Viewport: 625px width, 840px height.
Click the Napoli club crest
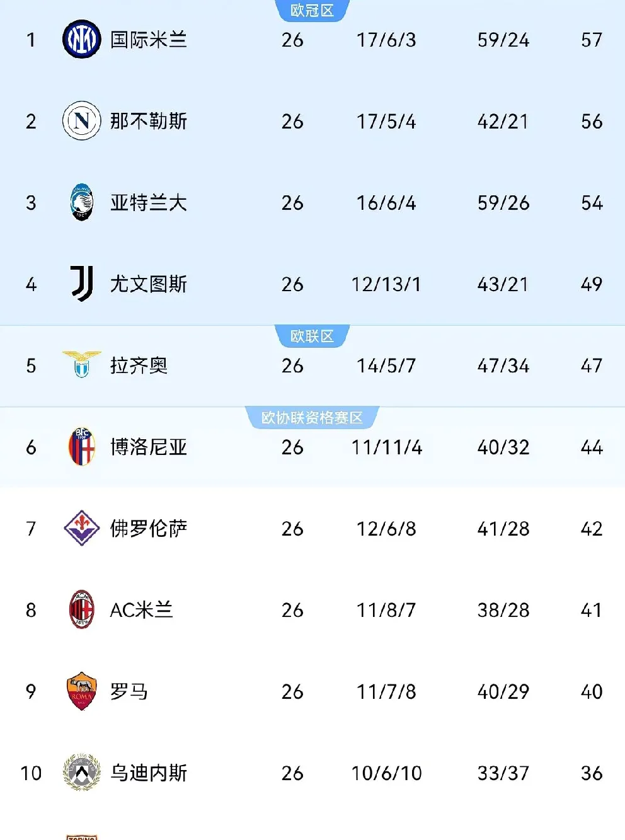[82, 120]
